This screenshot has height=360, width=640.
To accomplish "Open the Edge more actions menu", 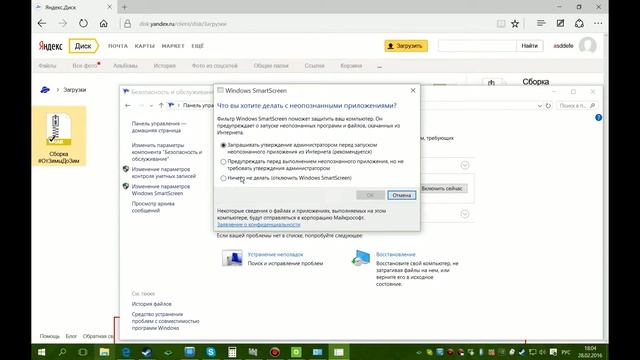I will 598,24.
